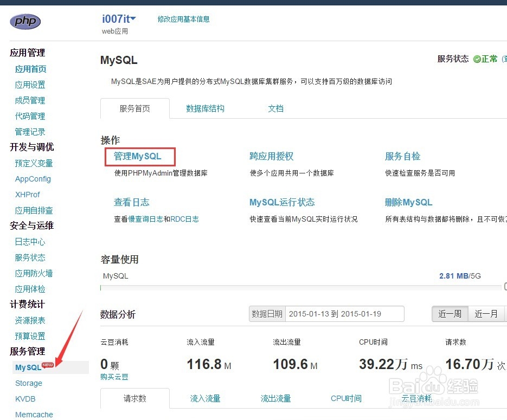The height and width of the screenshot is (420, 507).
Task: Click the 服务管理 section heading
Action: (27, 351)
